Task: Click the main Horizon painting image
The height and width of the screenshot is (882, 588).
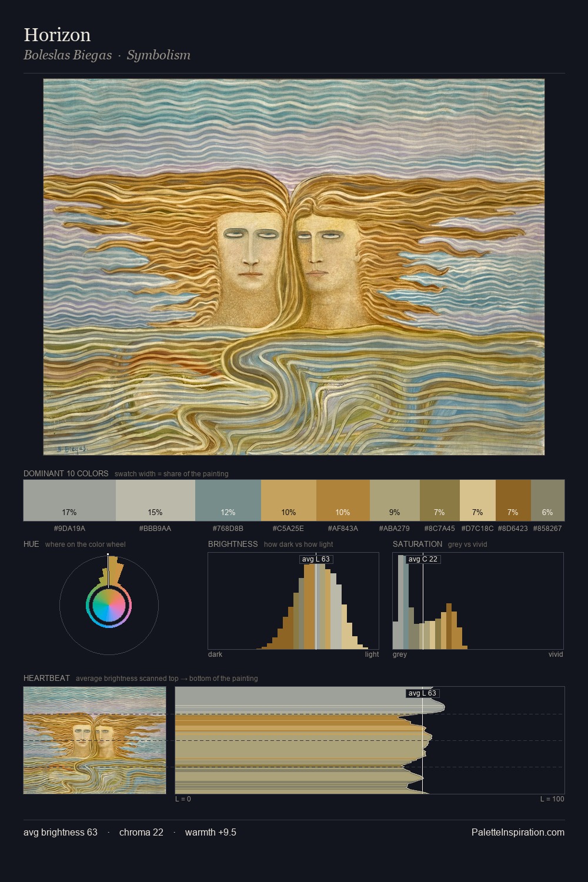Action: (x=294, y=267)
